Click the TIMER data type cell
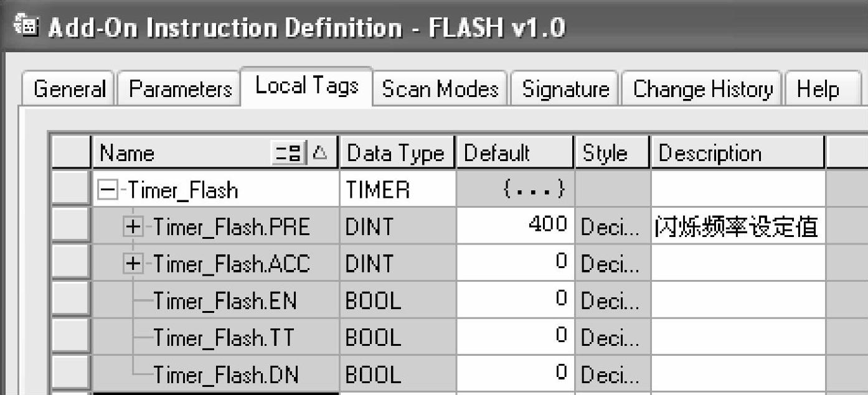Screen dimensions: 868x395 click(397, 190)
